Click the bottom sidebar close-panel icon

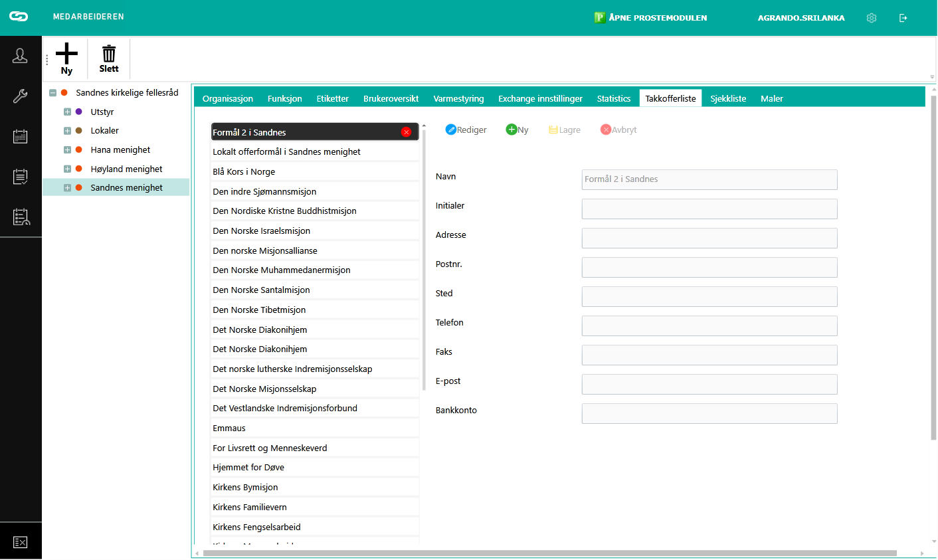[20, 543]
